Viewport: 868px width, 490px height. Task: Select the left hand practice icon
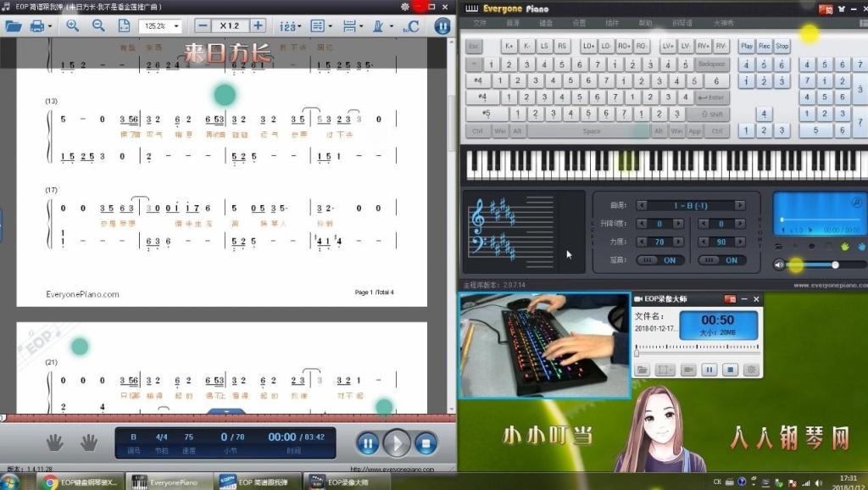point(54,443)
